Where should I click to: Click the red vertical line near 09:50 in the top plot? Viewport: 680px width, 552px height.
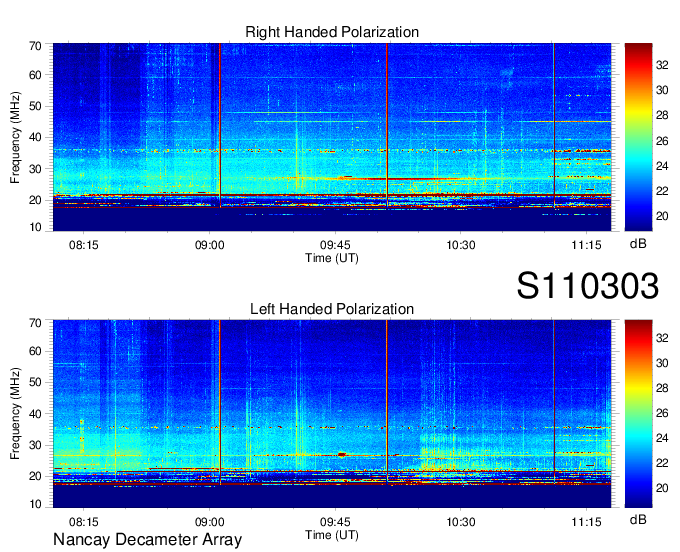coord(387,126)
